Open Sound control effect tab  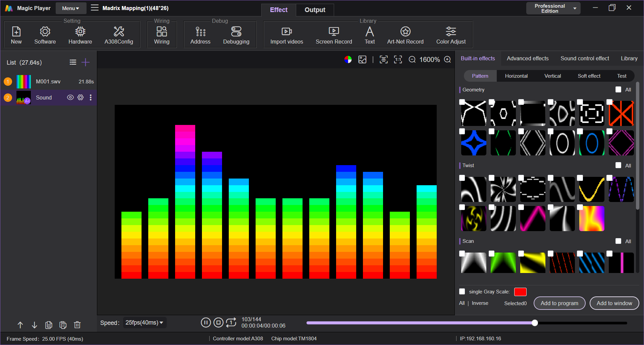[x=585, y=58]
